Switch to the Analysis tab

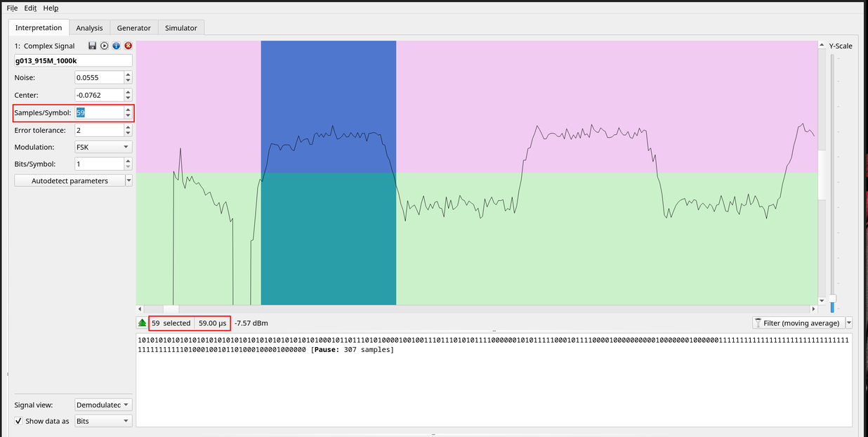pos(89,28)
